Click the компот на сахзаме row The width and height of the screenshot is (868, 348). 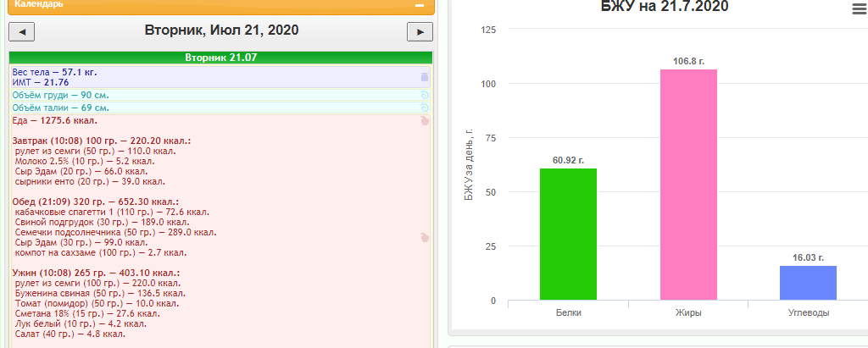[x=101, y=253]
